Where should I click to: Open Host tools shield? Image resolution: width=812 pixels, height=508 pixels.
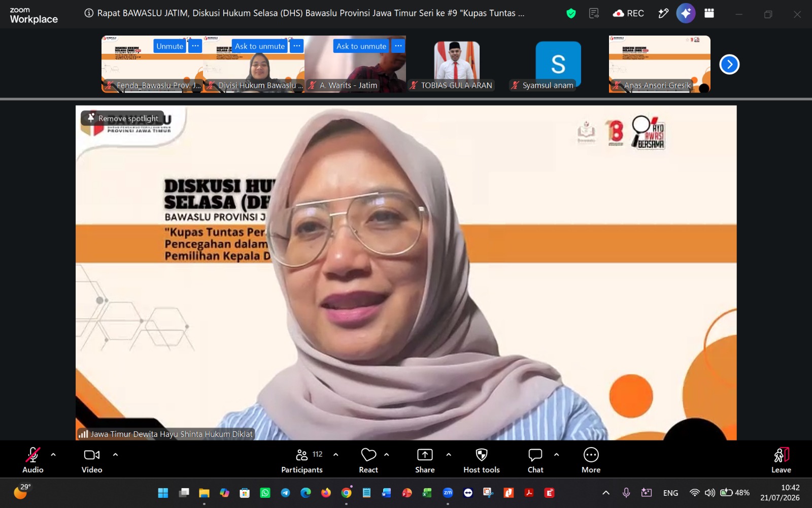pyautogui.click(x=482, y=460)
